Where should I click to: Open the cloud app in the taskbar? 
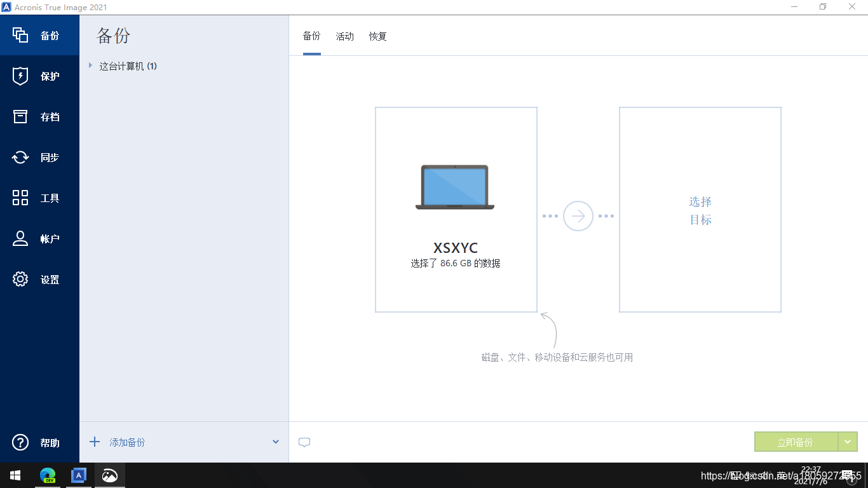(x=110, y=475)
